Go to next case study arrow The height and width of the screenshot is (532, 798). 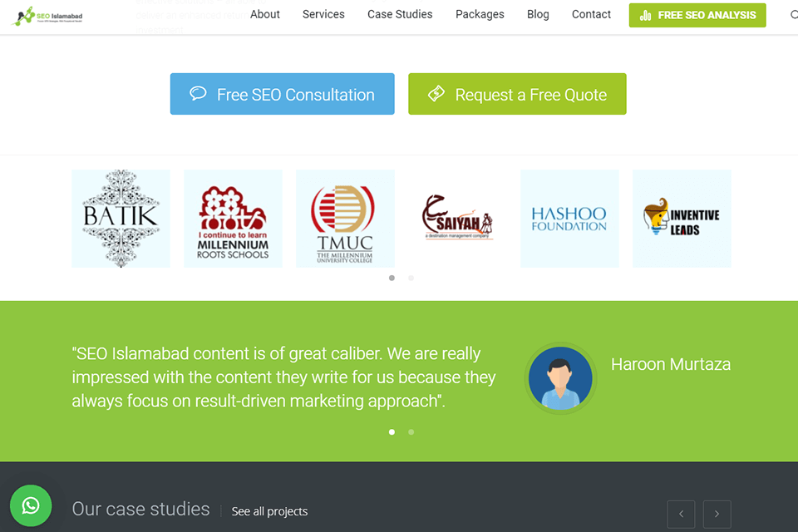[x=717, y=514]
